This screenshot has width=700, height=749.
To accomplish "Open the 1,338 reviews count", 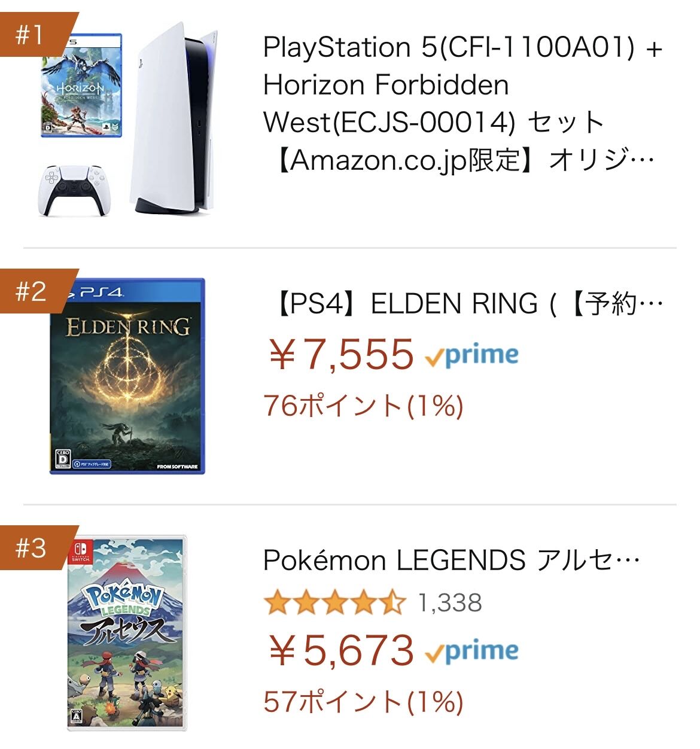I will 450,603.
